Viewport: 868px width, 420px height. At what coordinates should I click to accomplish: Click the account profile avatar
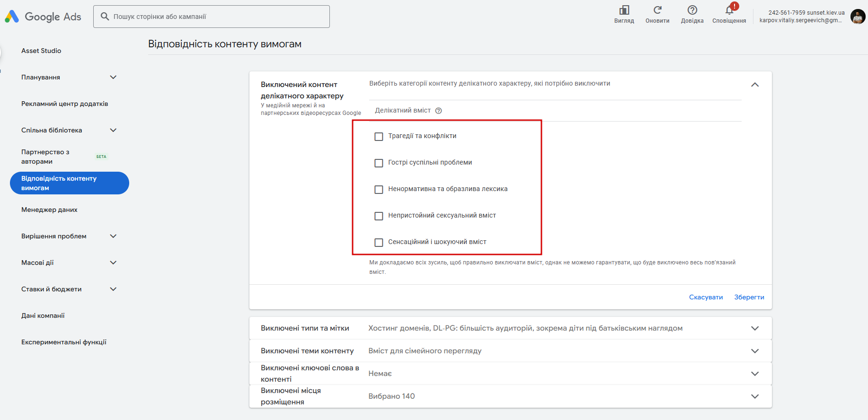pyautogui.click(x=858, y=17)
